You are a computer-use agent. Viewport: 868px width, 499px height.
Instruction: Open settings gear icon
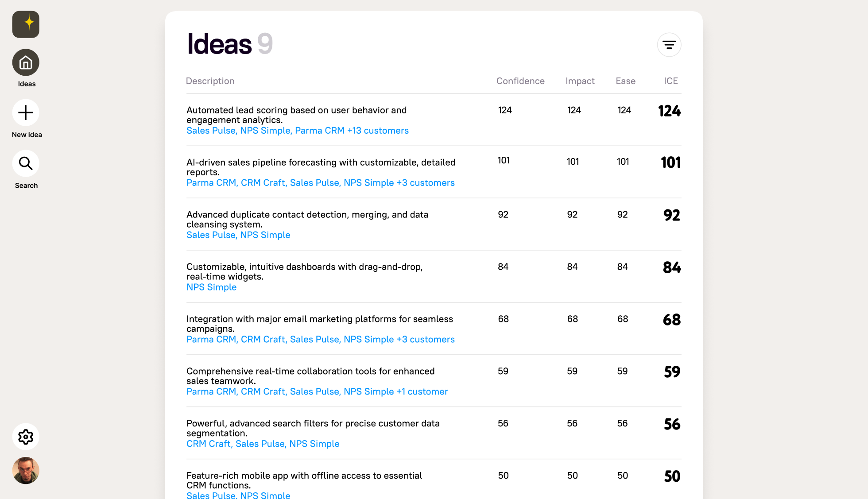(26, 437)
